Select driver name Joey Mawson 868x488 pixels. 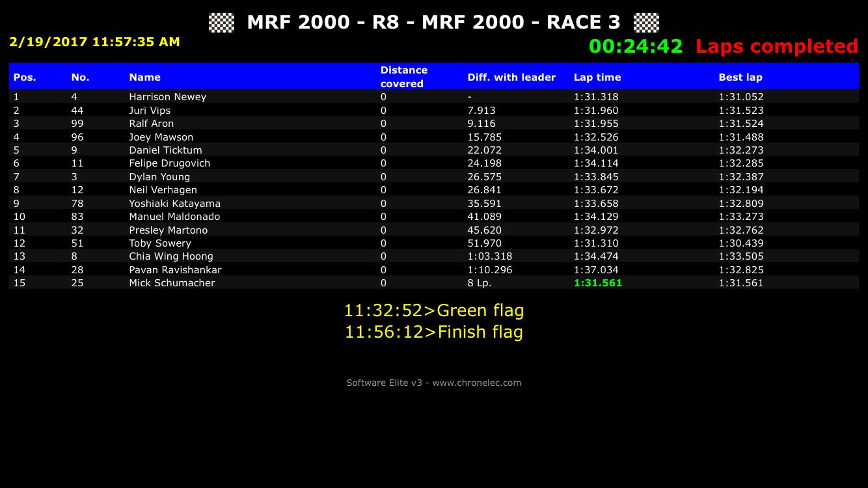pos(161,137)
